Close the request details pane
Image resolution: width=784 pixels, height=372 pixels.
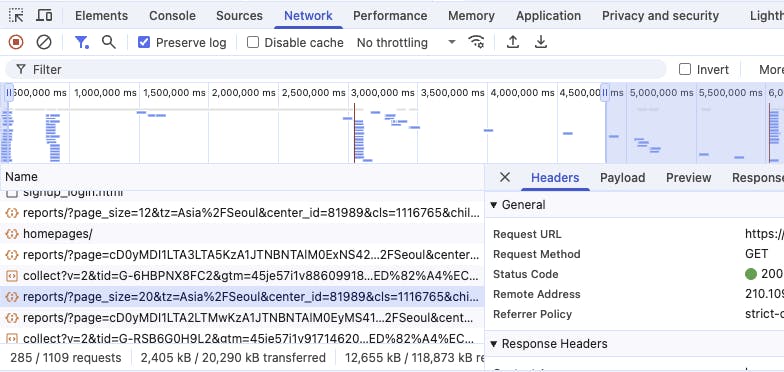pos(505,177)
